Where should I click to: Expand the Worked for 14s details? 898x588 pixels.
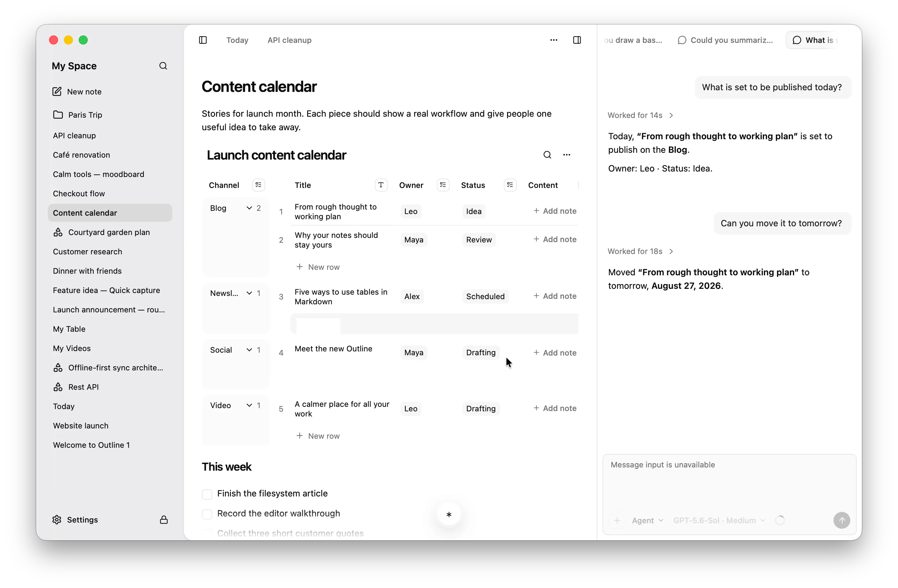[x=640, y=115]
